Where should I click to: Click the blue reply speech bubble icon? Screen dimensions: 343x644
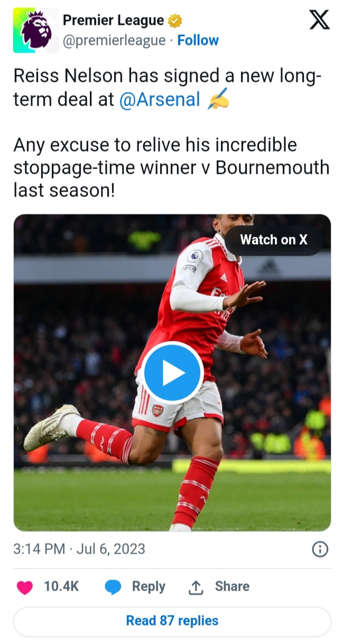(113, 587)
